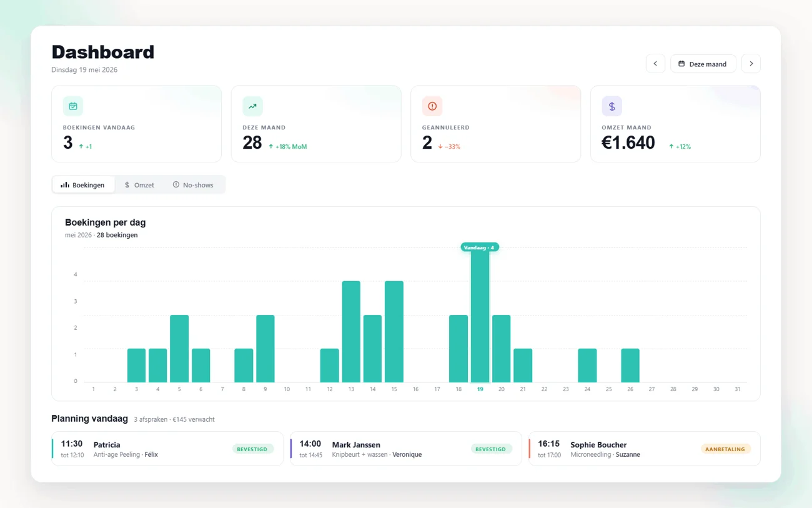Open Sophie Boucher's 16:15 appointment card
Image resolution: width=812 pixels, height=508 pixels.
(645, 449)
